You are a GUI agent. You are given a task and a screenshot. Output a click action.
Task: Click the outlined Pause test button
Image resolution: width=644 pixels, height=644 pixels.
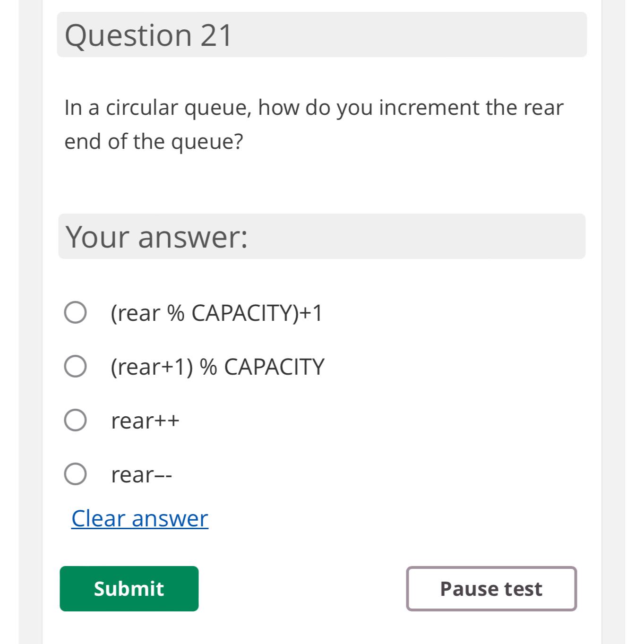coord(491,588)
